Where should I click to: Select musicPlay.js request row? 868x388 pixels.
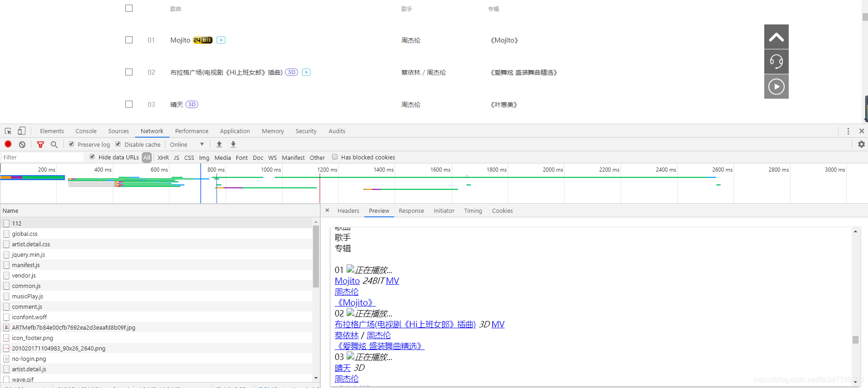pyautogui.click(x=157, y=296)
